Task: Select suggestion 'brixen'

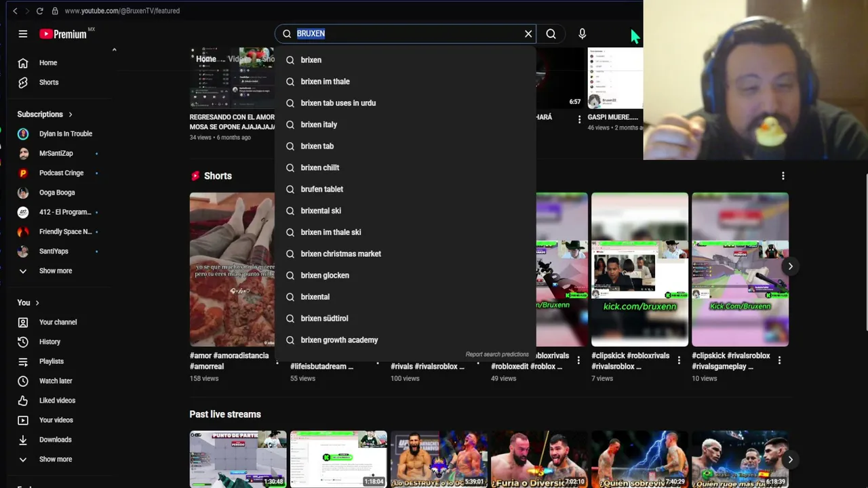Action: [x=406, y=60]
